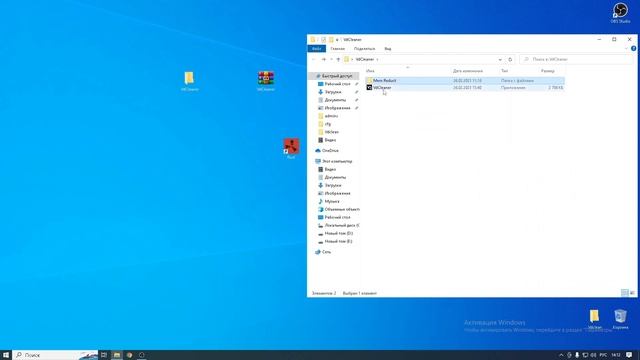
Task: Open the admins folder in sidebar
Action: [331, 116]
